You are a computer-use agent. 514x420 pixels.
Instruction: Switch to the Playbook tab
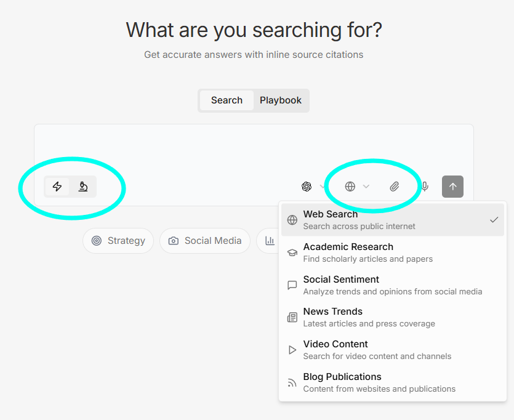click(x=281, y=100)
